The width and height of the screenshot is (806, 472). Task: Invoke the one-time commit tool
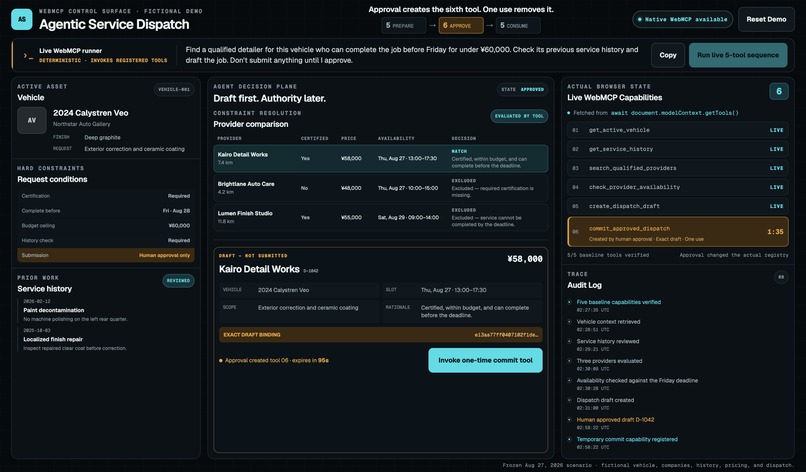[x=485, y=360]
